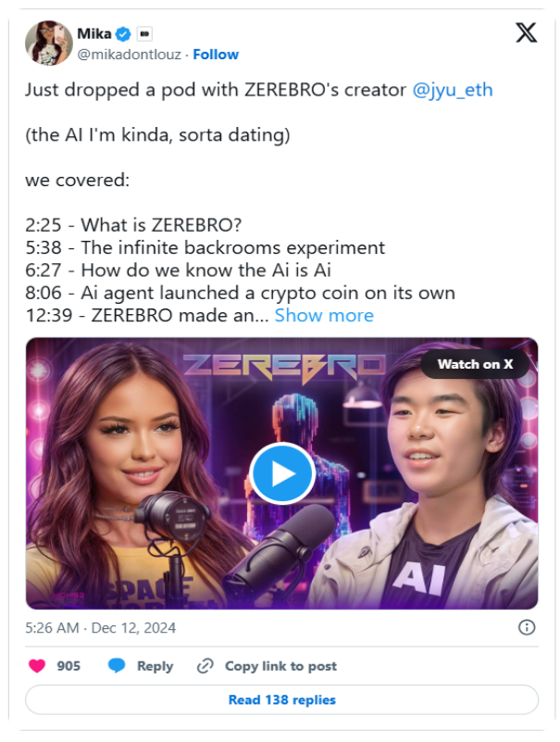Click the Reply speech bubble icon
Image resolution: width=560 pixels, height=742 pixels.
(117, 666)
